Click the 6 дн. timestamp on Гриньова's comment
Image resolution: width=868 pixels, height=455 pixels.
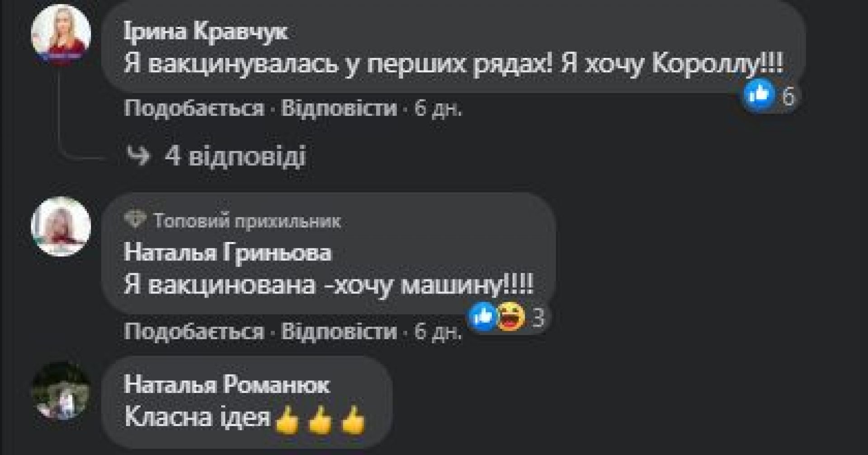pos(439,332)
